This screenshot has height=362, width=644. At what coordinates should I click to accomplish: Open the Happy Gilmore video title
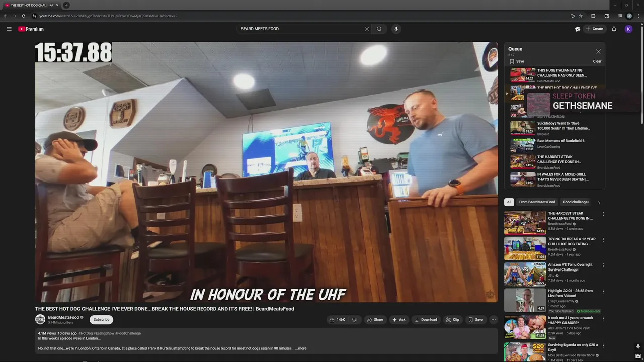pos(570,320)
